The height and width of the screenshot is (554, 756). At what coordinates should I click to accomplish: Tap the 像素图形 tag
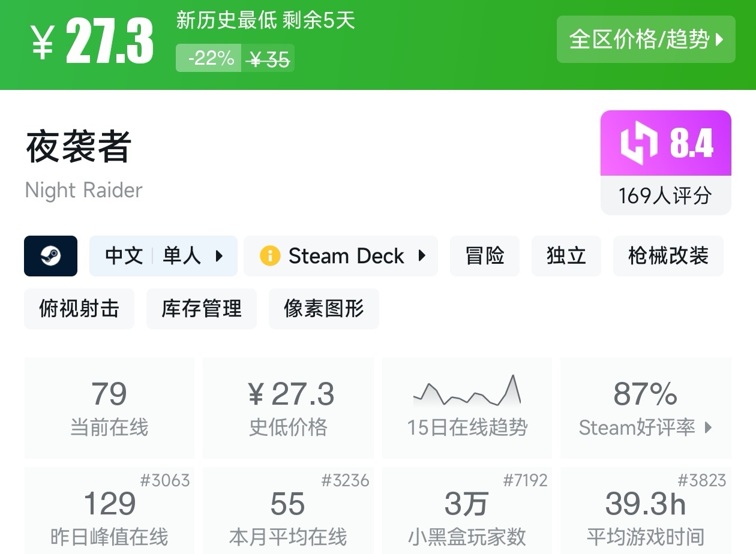[324, 309]
